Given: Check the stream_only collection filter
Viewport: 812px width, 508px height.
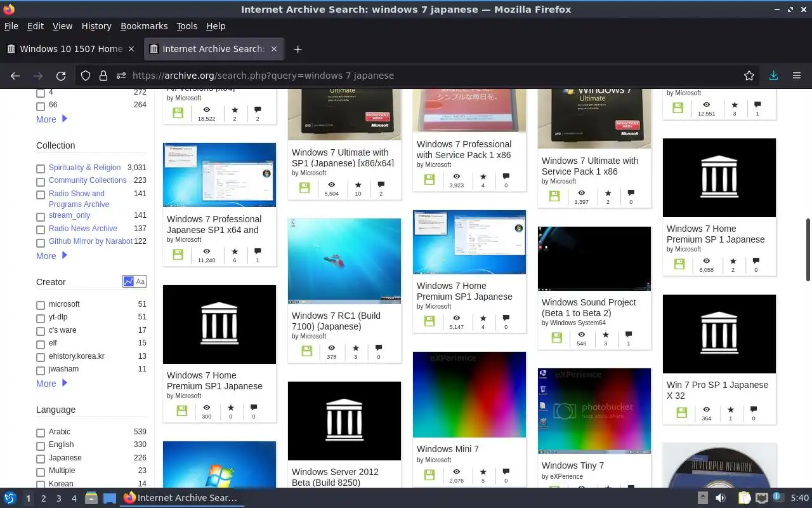Looking at the screenshot, I should pyautogui.click(x=41, y=217).
